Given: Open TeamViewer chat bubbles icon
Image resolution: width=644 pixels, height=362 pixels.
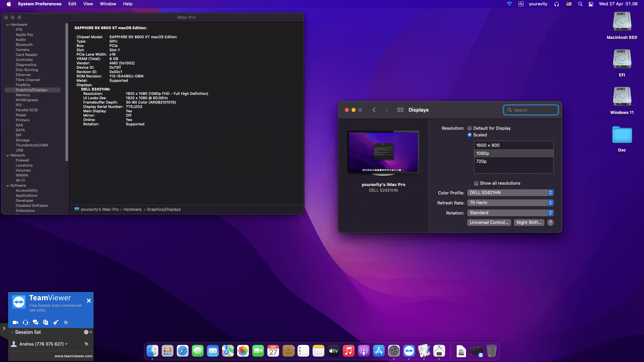Looking at the screenshot, I should coord(36,322).
